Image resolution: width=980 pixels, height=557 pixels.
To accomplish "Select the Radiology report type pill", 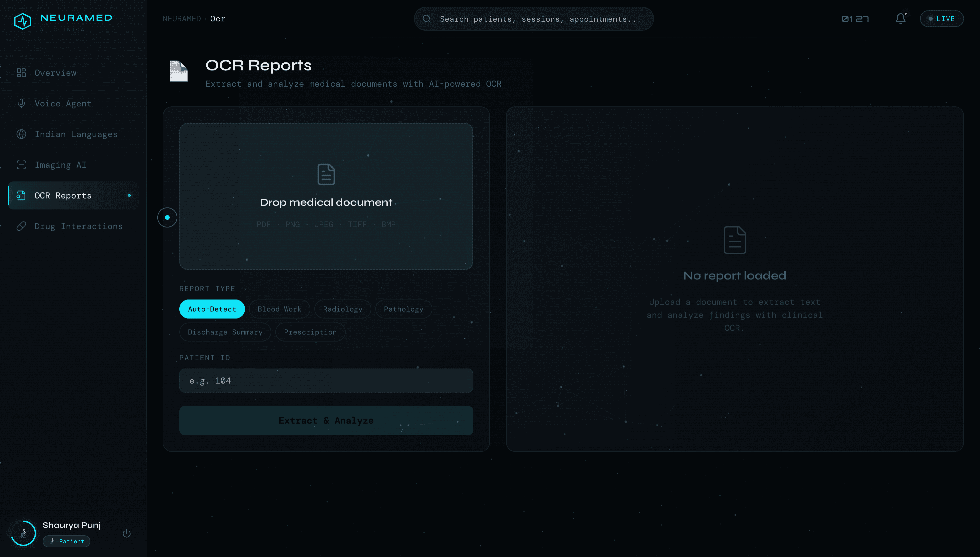I will (342, 309).
